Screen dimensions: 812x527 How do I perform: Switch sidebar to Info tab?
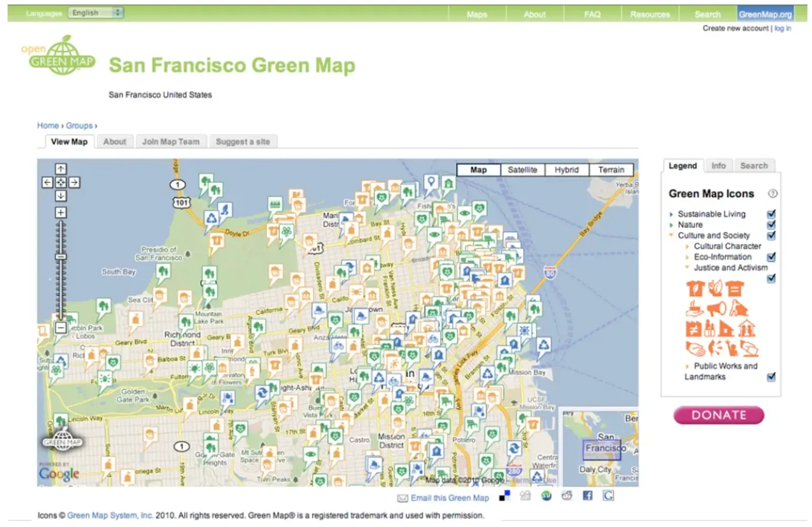[x=718, y=165]
